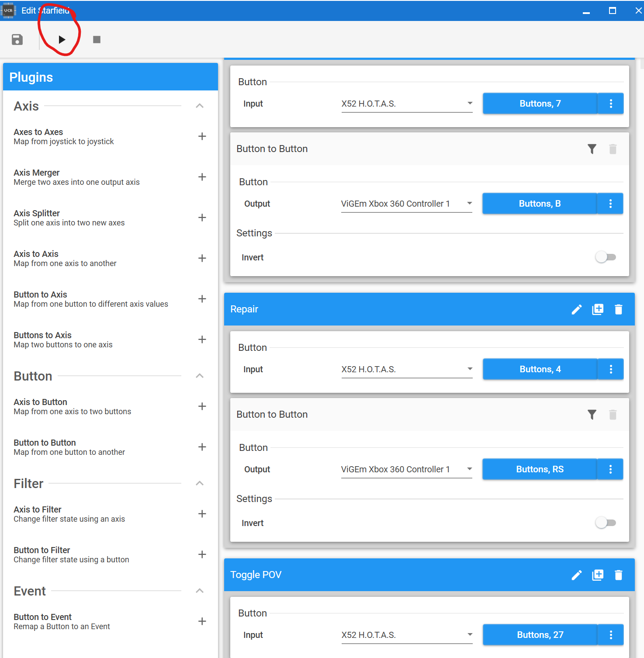Click the Plugins panel header

click(110, 77)
